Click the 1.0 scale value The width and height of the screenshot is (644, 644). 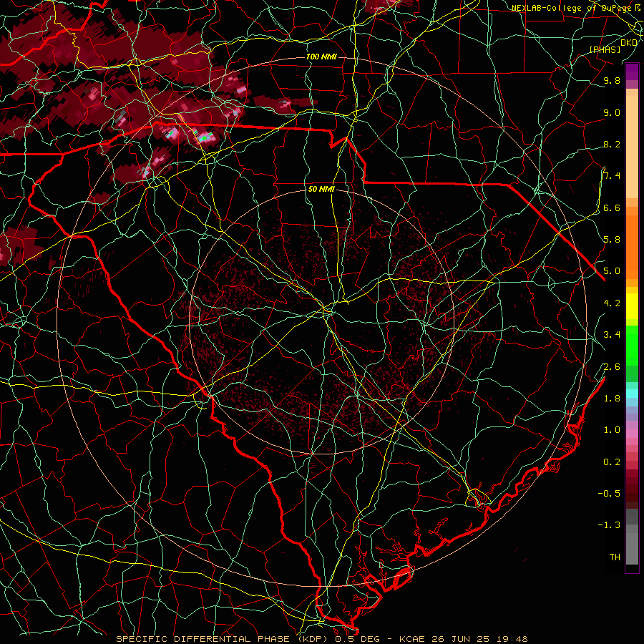(612, 430)
